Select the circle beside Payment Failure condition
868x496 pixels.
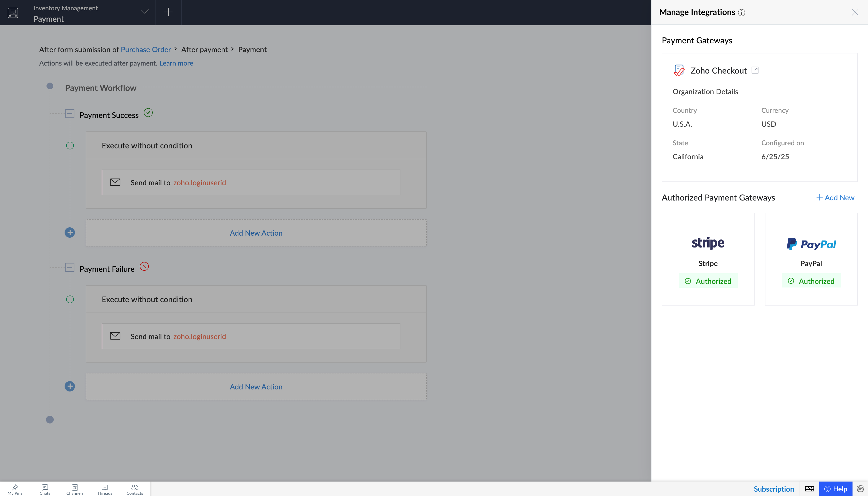click(70, 299)
